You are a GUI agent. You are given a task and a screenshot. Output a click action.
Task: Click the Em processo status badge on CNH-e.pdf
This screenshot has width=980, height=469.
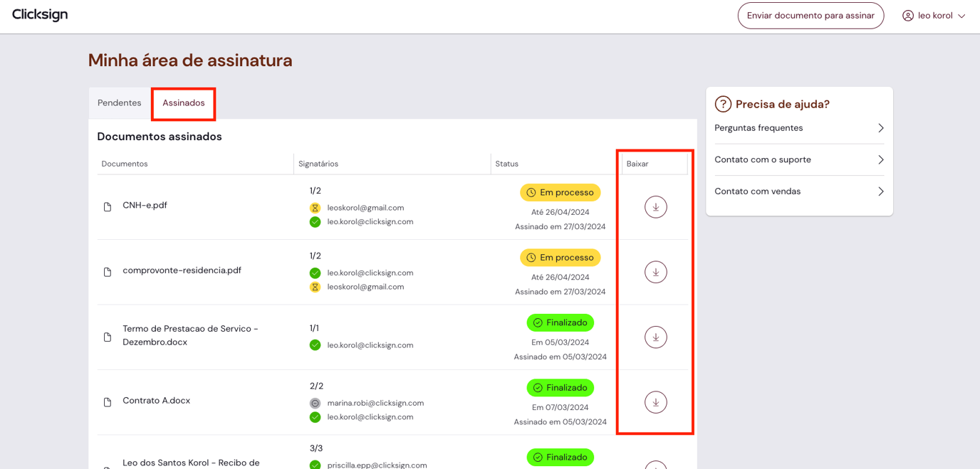point(561,192)
